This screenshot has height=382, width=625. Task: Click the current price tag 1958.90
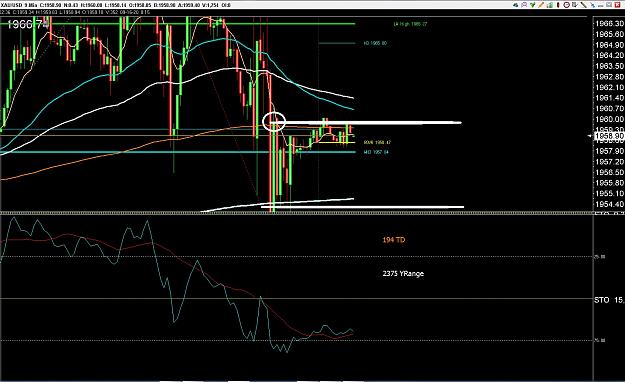pyautogui.click(x=609, y=136)
